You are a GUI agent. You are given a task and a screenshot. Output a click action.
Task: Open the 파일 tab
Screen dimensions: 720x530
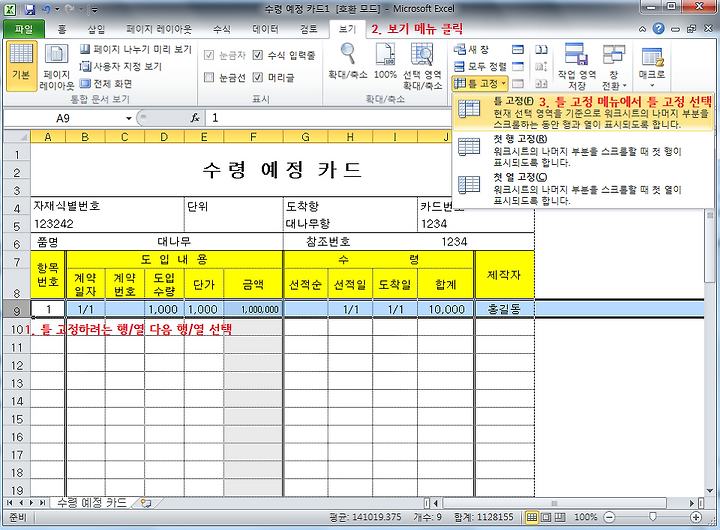(24, 29)
